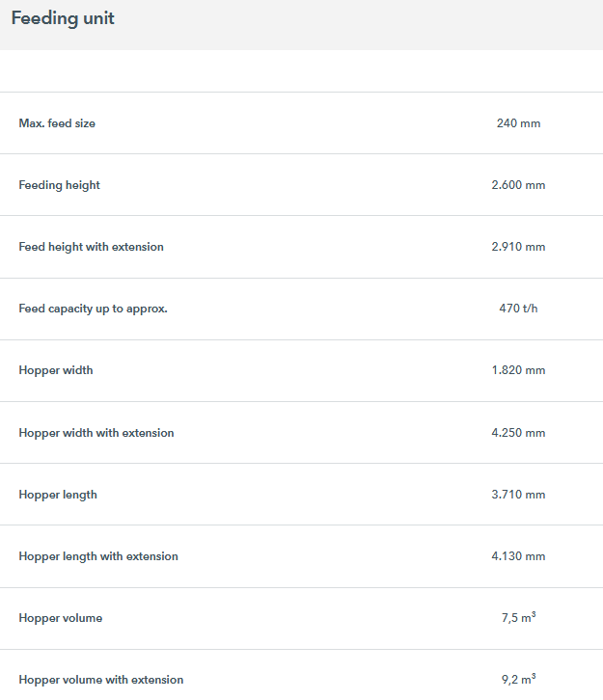
Task: Select the 2.600 mm feeding height value
Action: [518, 185]
